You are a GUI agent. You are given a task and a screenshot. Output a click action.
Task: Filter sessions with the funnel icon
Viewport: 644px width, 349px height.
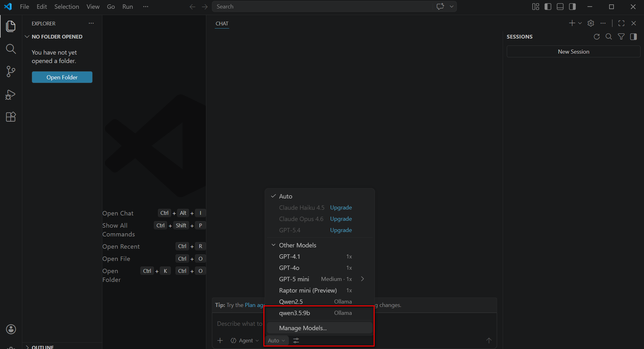coord(621,37)
